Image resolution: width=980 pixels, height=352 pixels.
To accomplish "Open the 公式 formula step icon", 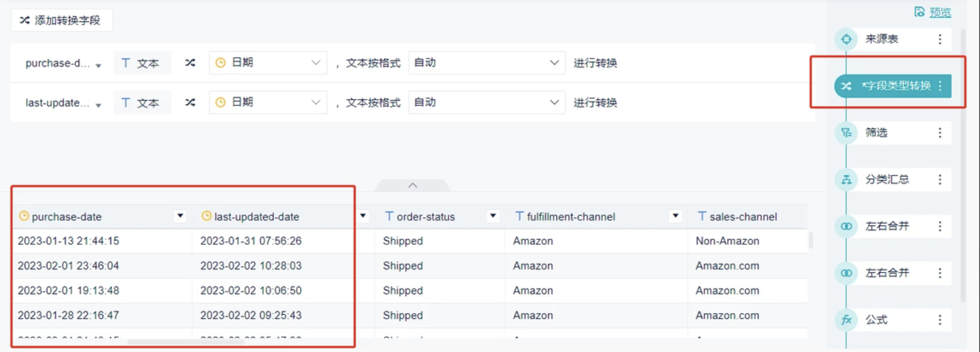I will [846, 320].
